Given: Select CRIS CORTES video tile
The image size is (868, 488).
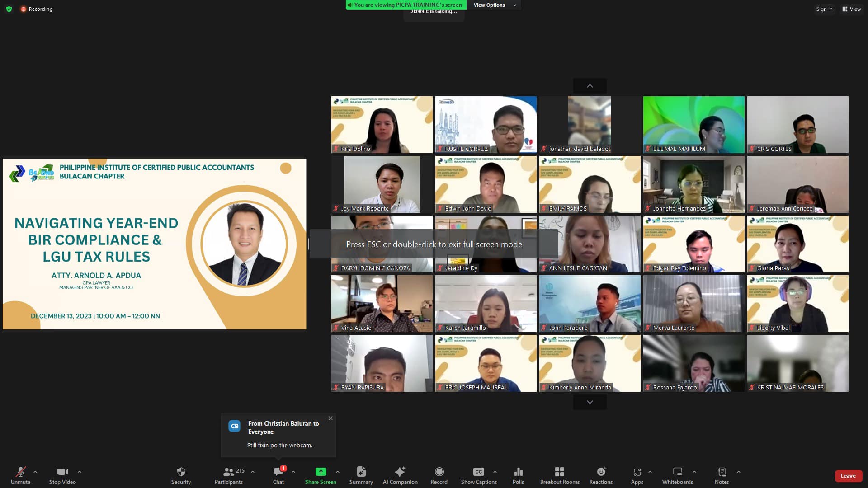Looking at the screenshot, I should (x=797, y=125).
